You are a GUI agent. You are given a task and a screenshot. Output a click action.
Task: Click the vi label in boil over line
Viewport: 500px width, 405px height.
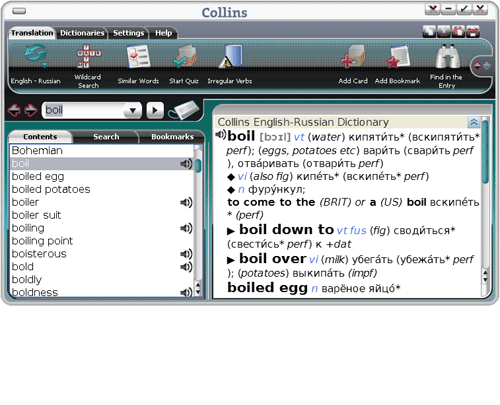point(313,259)
